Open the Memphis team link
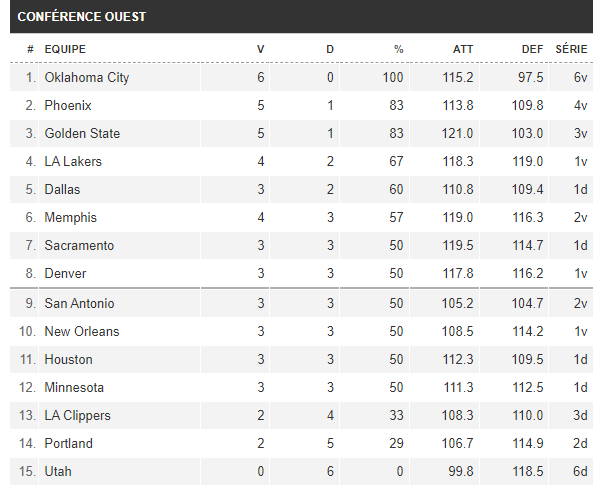This screenshot has height=487, width=609. point(69,217)
